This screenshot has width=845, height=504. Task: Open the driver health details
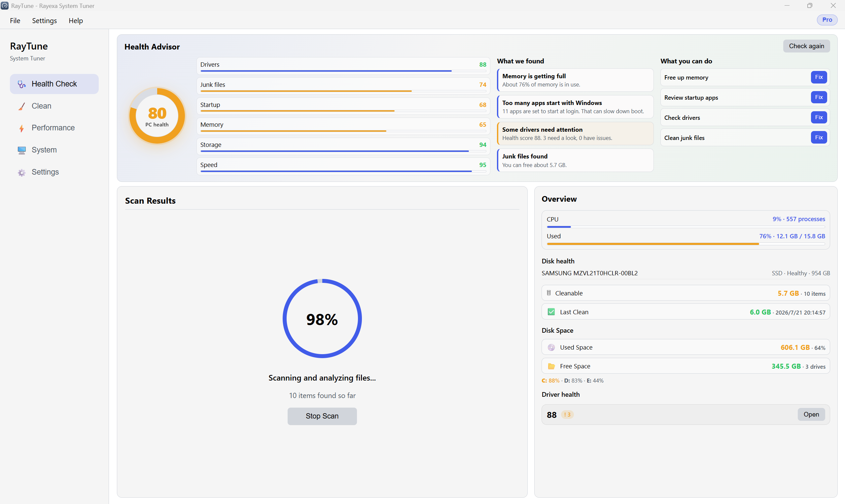811,414
